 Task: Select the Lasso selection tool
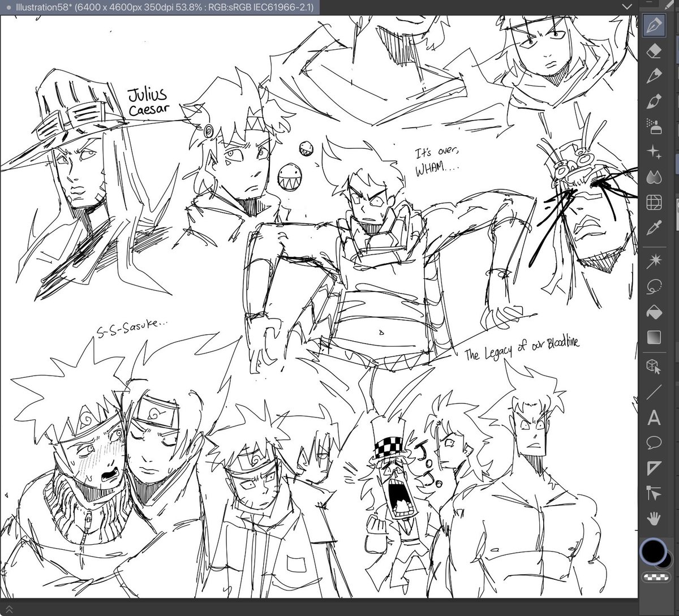pyautogui.click(x=654, y=287)
